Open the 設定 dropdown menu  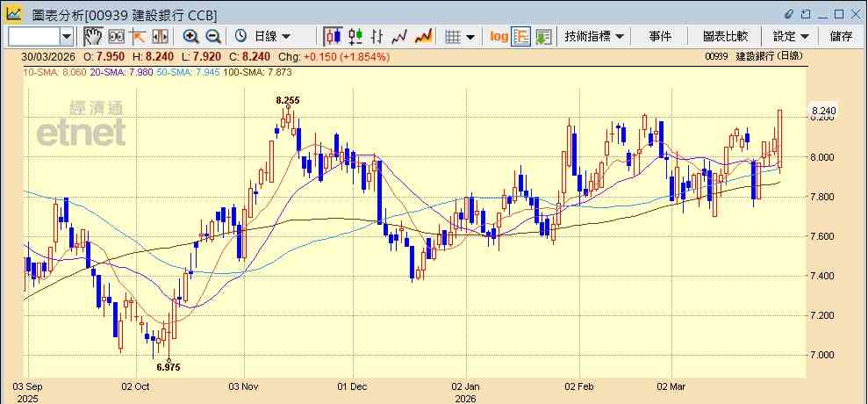pos(791,37)
